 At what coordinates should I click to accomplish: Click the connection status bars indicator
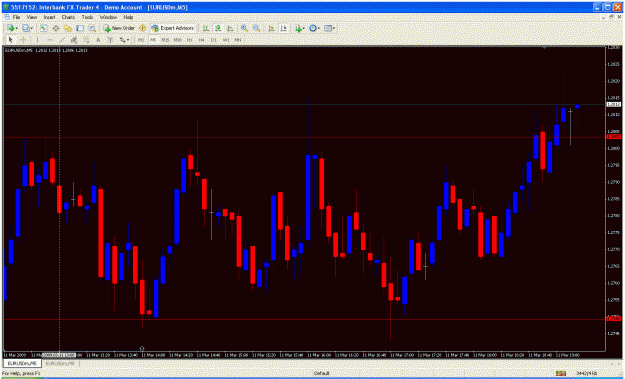[561, 373]
